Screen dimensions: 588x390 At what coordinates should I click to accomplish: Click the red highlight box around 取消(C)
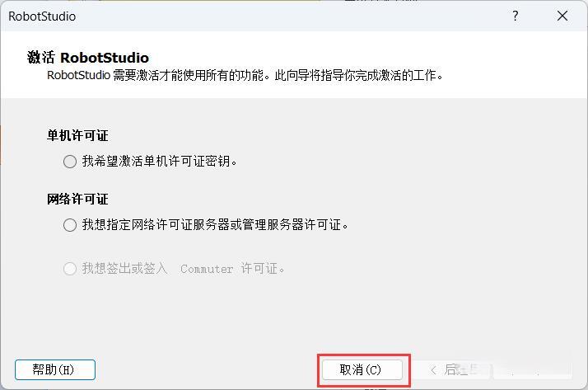click(x=364, y=370)
